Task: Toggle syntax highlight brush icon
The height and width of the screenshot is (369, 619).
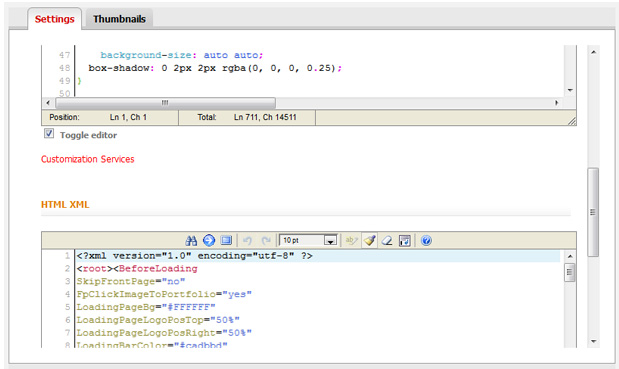Action: coord(370,240)
